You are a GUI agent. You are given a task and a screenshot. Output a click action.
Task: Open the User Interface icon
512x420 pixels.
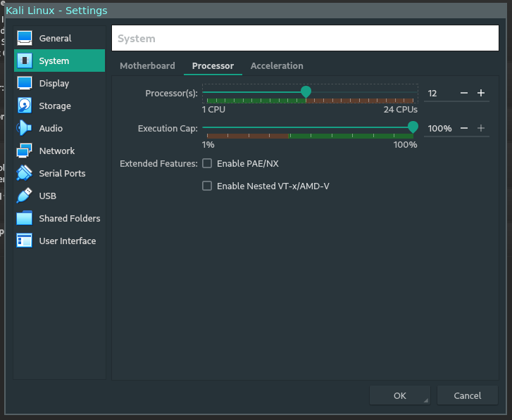click(25, 241)
